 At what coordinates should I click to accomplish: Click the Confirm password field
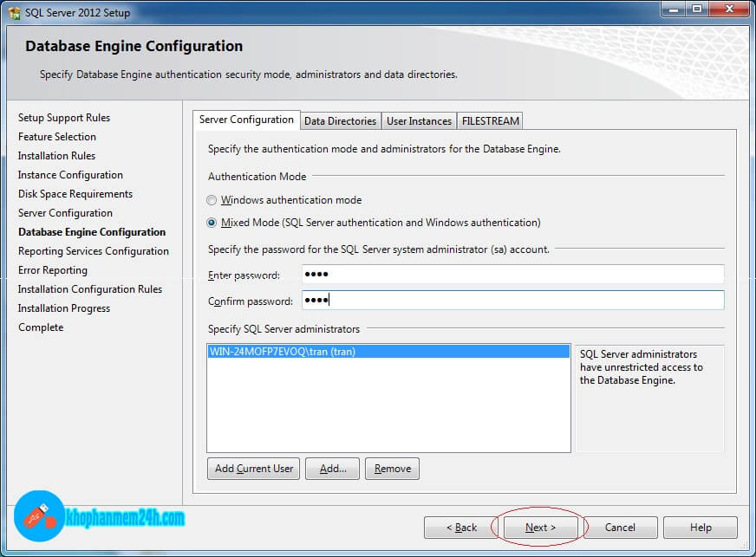click(512, 301)
